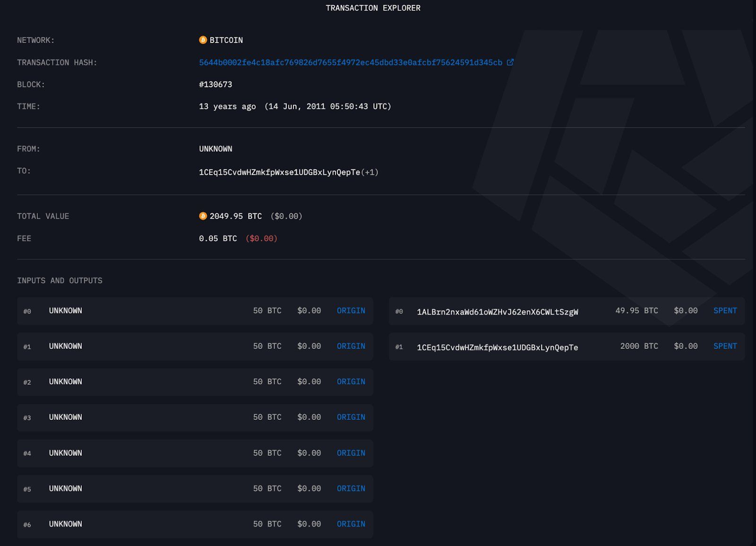
Task: Select output address 1ALBrn2nxaWd61oWZHvJ62enX6CWLtSzgW
Action: pos(497,312)
